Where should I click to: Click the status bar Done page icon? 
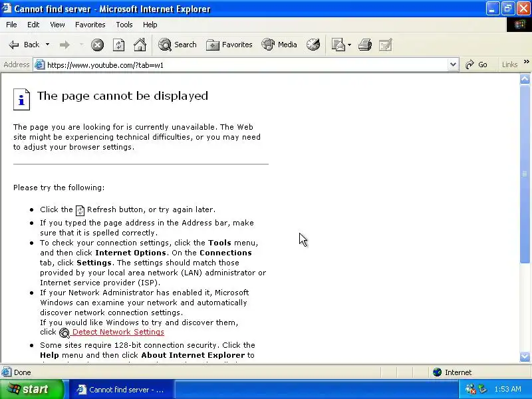[x=7, y=372]
